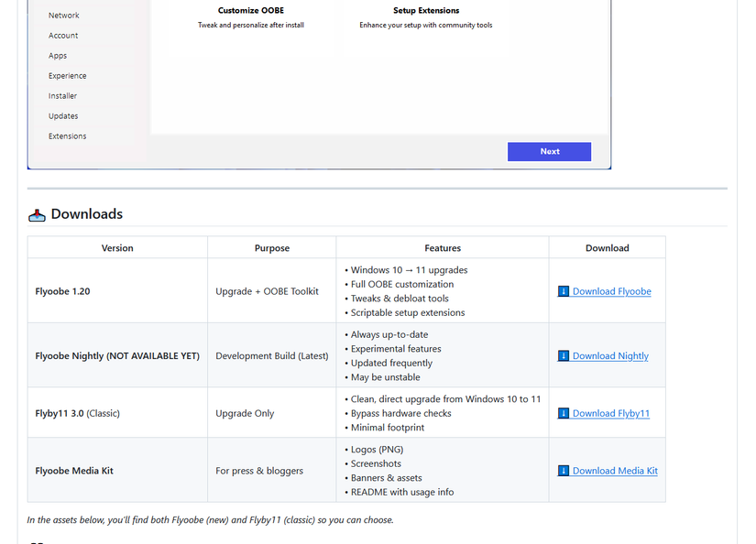Screen dimensions: 756x544
Task: Click the Updated frequently bullet
Action: click(389, 364)
